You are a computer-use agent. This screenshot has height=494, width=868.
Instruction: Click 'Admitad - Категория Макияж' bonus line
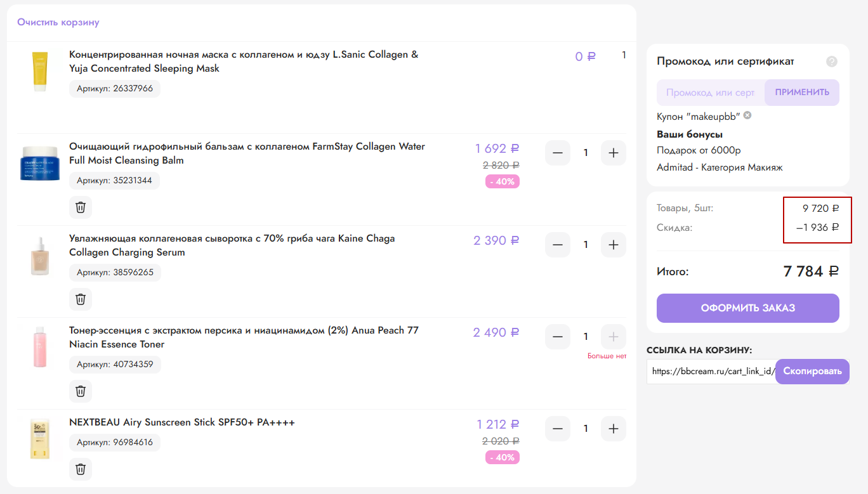(x=720, y=167)
